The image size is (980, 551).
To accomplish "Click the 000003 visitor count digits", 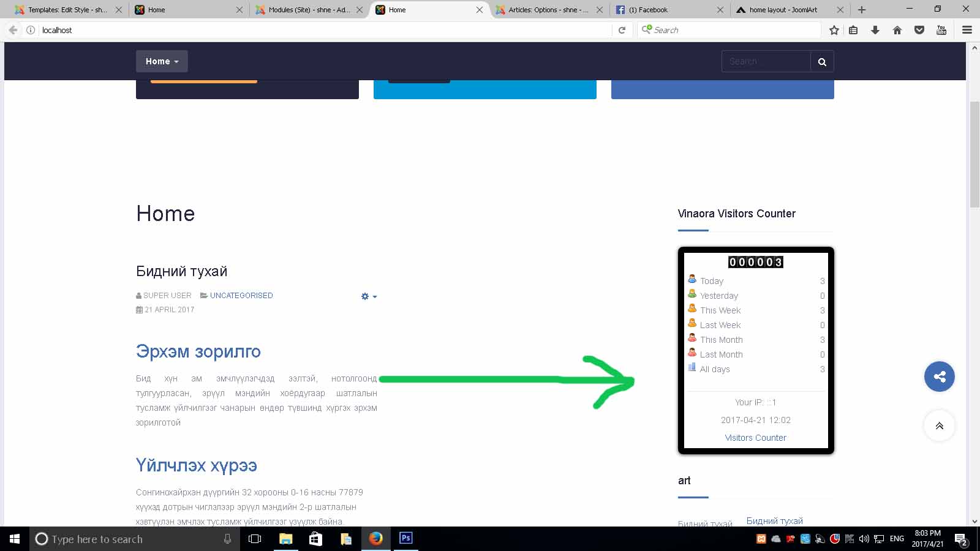I will 755,262.
